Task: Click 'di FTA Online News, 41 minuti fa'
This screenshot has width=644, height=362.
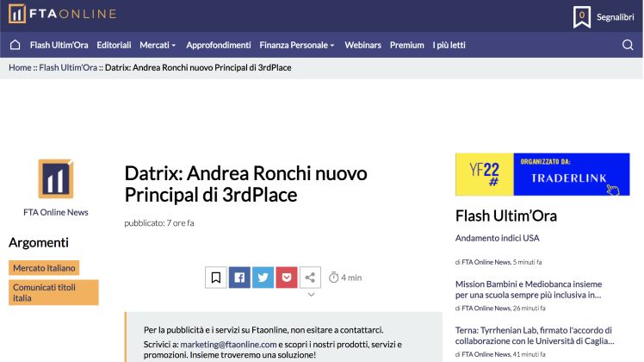Action: [x=500, y=354]
